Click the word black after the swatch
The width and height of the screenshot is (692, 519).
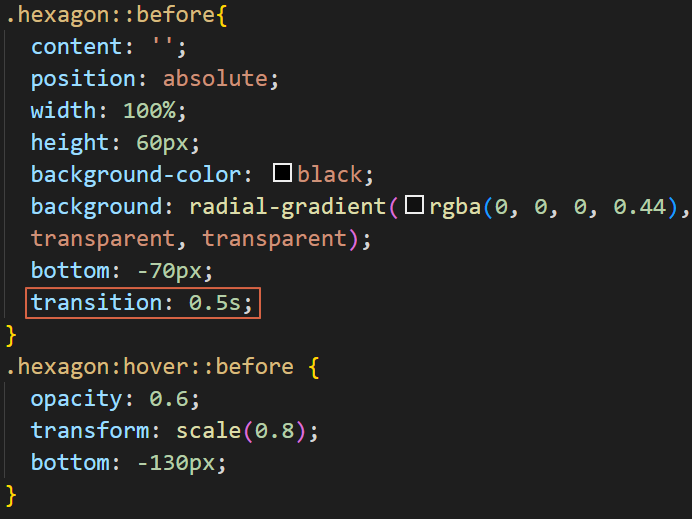pyautogui.click(x=329, y=174)
